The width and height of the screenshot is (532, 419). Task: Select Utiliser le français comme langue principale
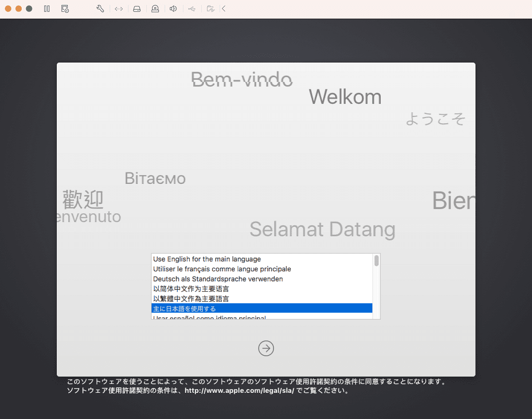click(262, 269)
